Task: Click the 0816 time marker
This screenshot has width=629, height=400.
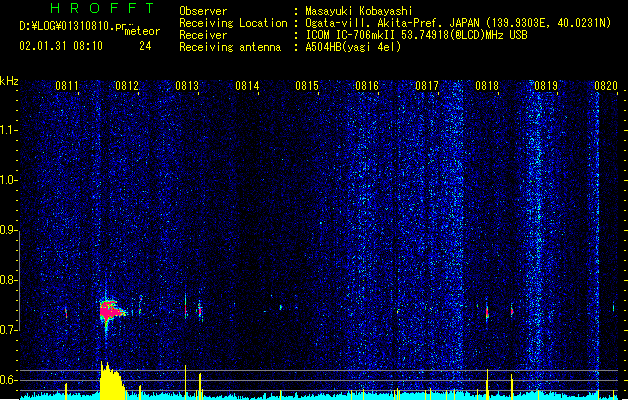Action: 367,86
